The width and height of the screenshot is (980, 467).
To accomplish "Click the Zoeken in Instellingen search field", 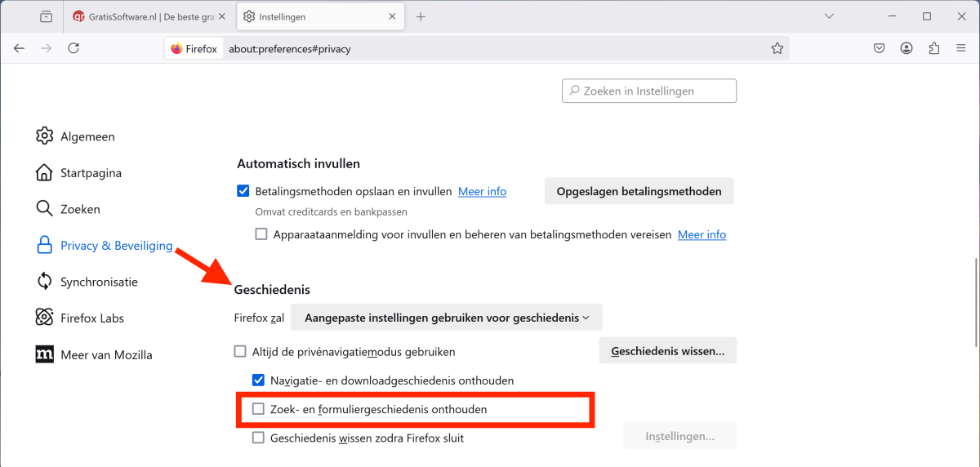I will tap(649, 91).
